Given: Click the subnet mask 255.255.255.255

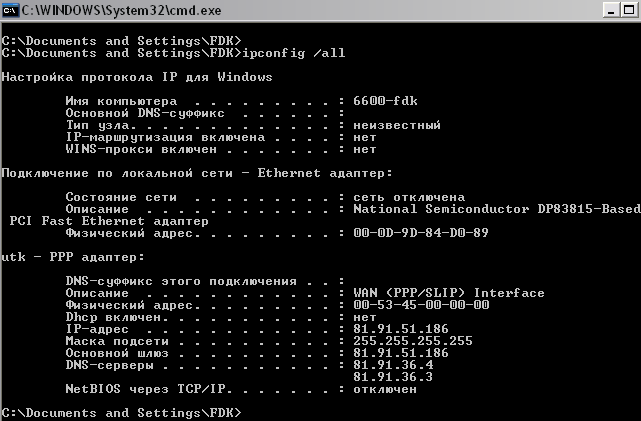Looking at the screenshot, I should [412, 341].
